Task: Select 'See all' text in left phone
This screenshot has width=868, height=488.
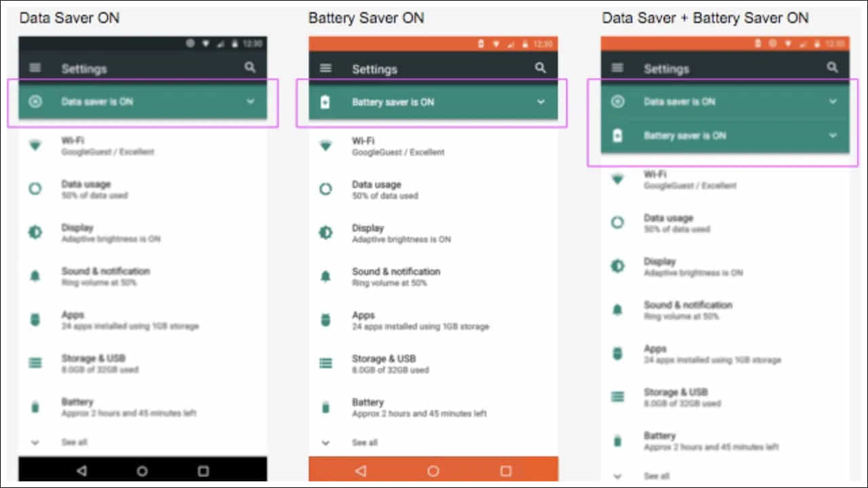Action: pos(74,443)
